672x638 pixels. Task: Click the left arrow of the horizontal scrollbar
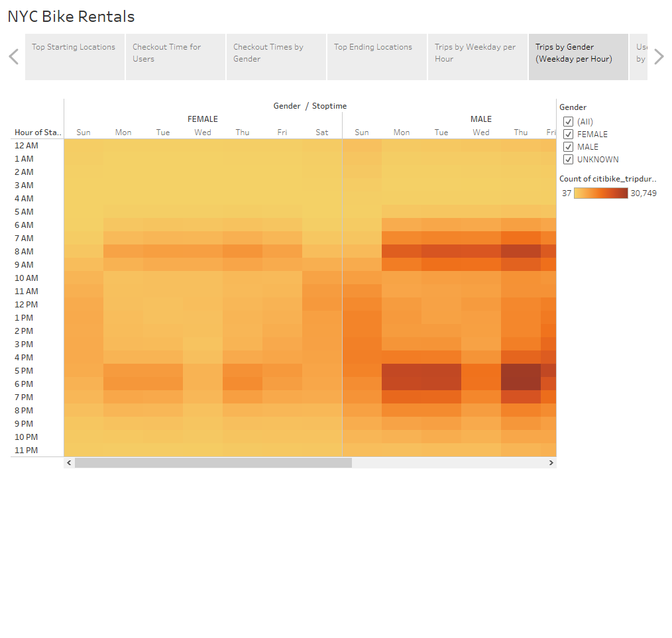(69, 462)
